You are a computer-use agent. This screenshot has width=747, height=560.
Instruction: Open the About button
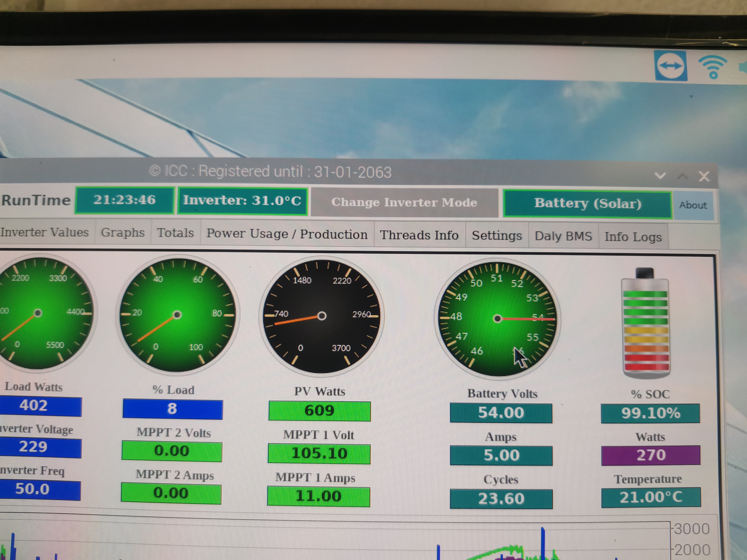click(x=693, y=205)
